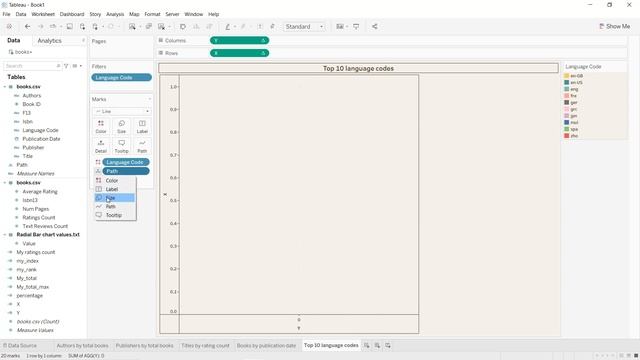Open the Standard fit dropdown

coord(304,27)
